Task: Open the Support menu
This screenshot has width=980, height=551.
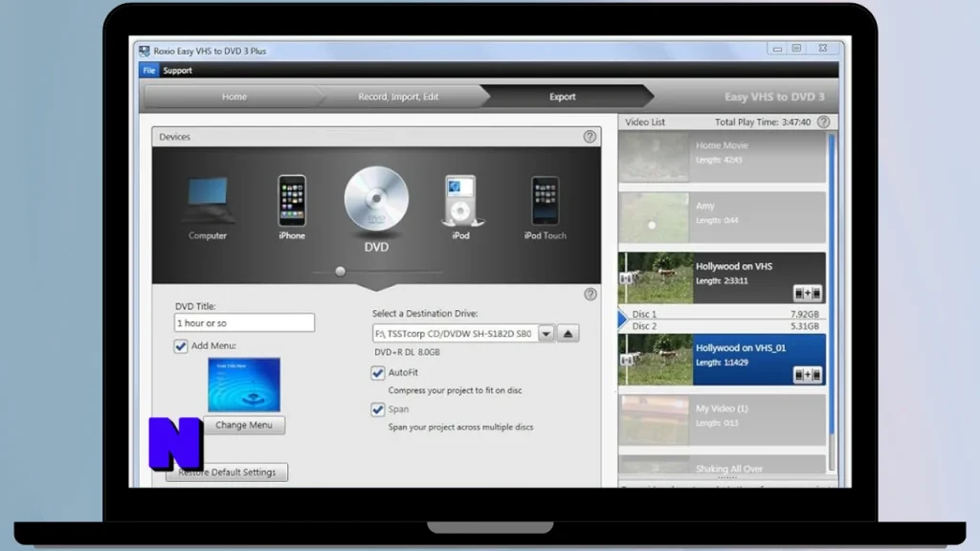Action: coord(177,71)
